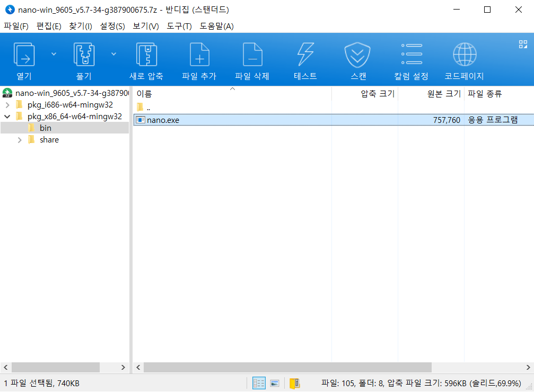534x392 pixels.
Task: Expand the share folder in the tree
Action: tap(20, 139)
